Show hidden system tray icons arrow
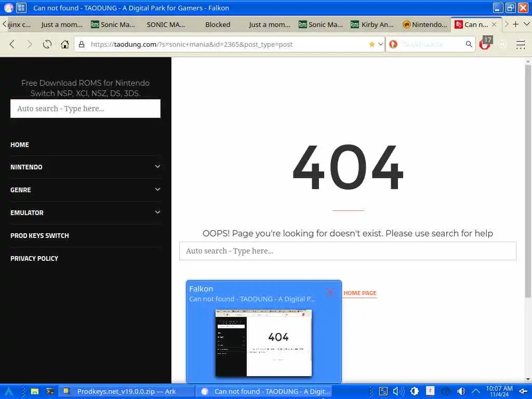The image size is (532, 399). pyautogui.click(x=476, y=392)
